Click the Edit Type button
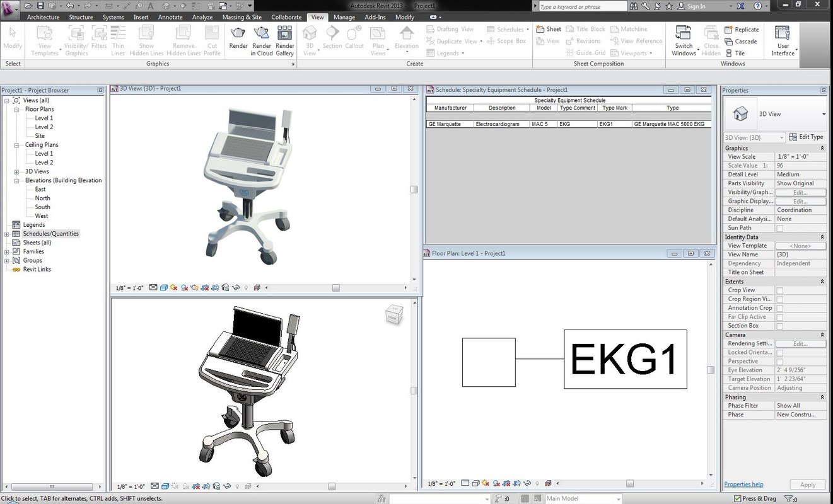 pyautogui.click(x=806, y=137)
